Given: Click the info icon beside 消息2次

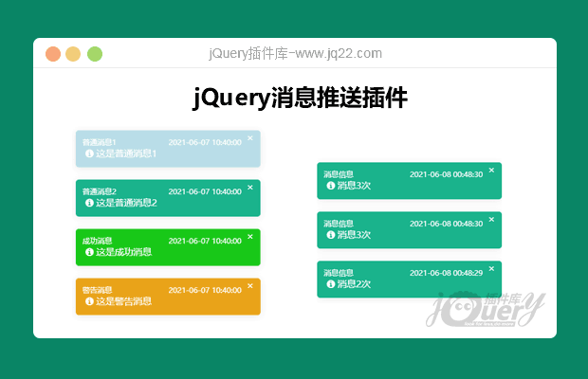Looking at the screenshot, I should tap(330, 284).
